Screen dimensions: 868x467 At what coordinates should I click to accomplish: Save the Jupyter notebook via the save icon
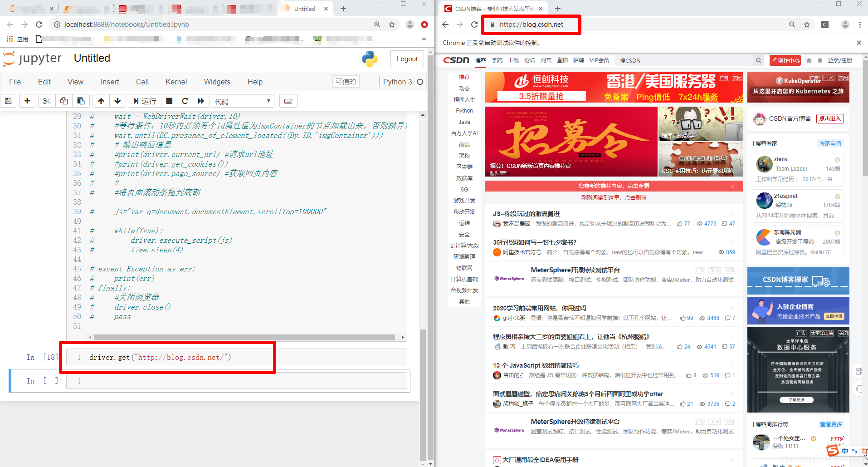(x=8, y=101)
